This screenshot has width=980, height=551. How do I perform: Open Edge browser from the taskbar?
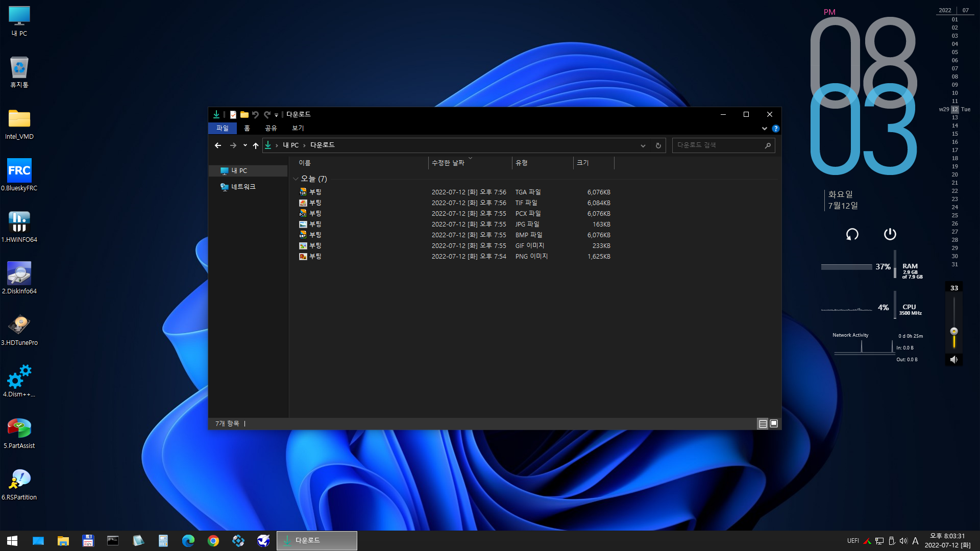188,541
